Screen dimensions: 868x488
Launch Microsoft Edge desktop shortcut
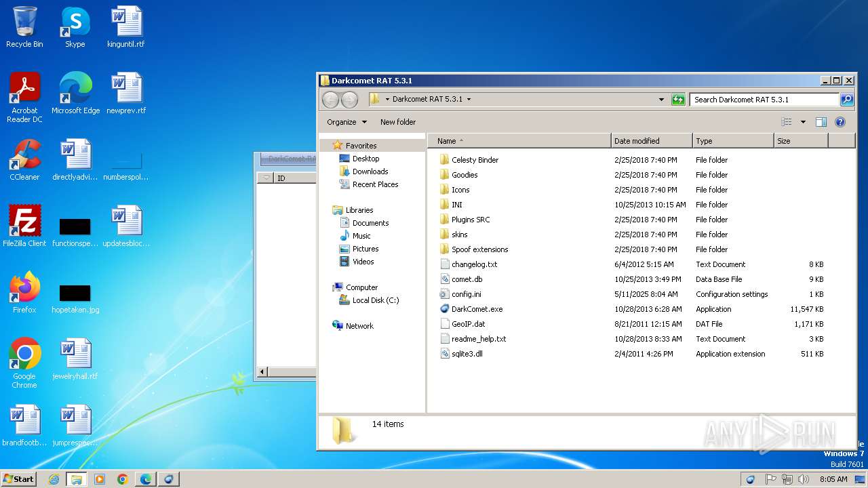75,94
